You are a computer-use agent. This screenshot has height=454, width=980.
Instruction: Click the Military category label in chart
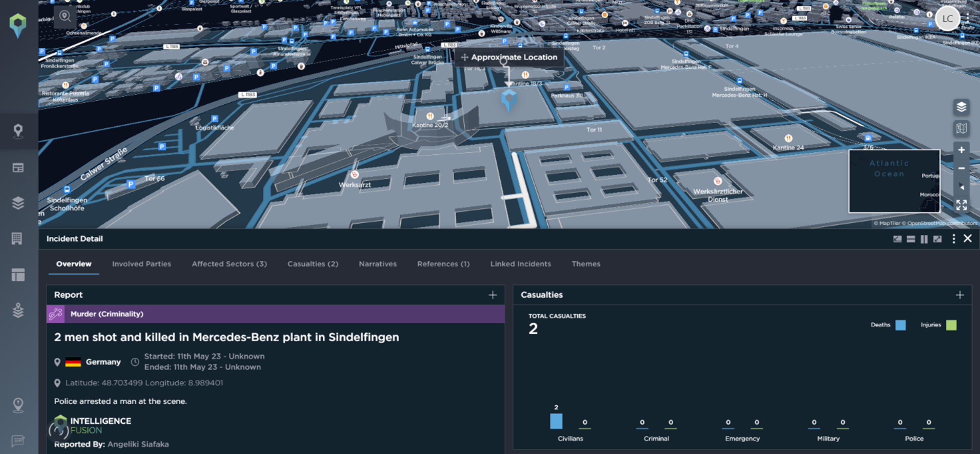click(828, 438)
